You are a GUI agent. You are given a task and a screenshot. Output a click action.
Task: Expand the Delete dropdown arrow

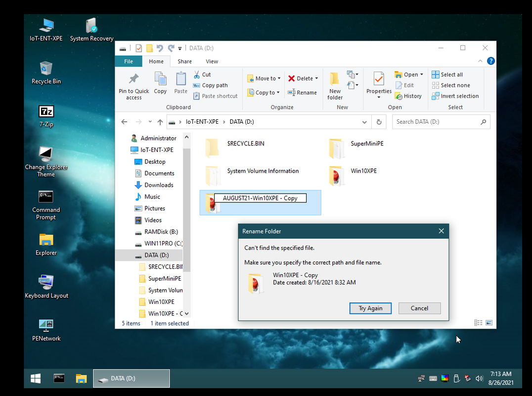tap(316, 78)
